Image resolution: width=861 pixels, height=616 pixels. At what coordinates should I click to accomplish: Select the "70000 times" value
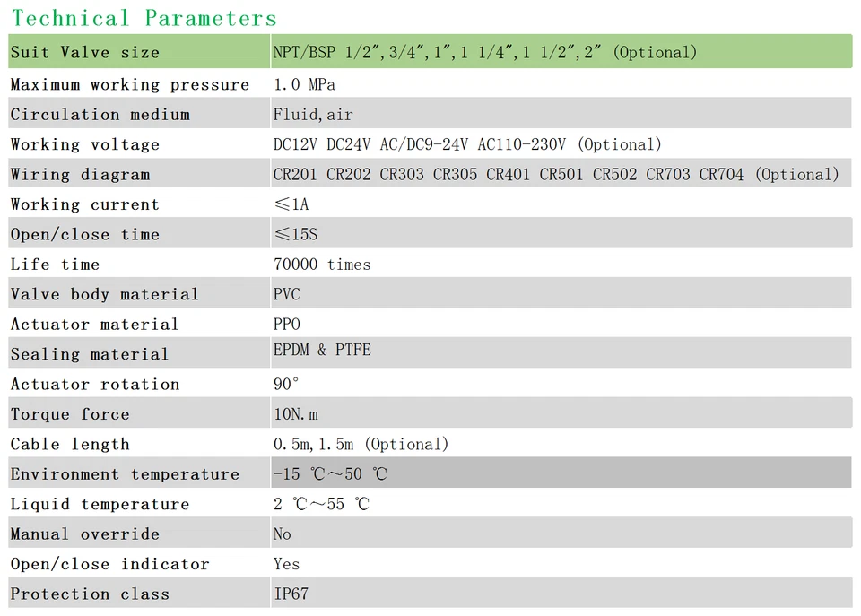[x=322, y=265]
